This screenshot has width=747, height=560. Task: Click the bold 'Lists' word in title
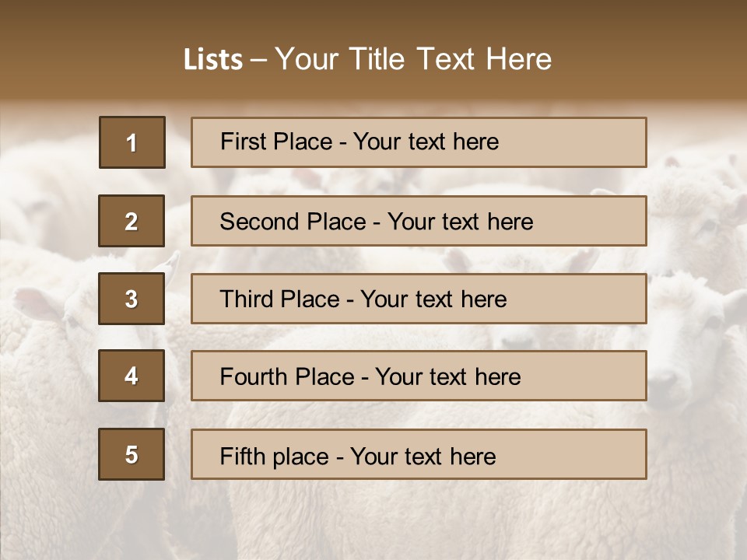[212, 59]
